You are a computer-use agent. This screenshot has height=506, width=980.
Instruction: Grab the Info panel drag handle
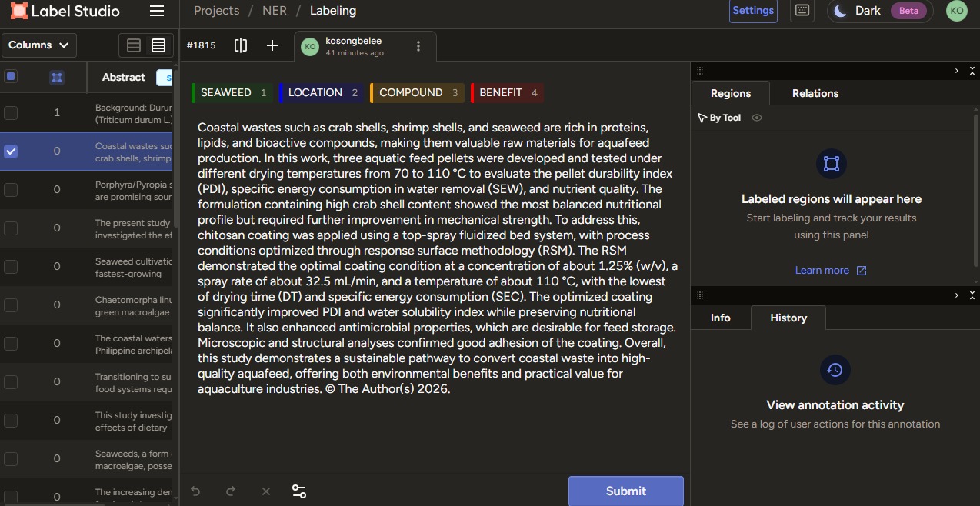point(700,295)
